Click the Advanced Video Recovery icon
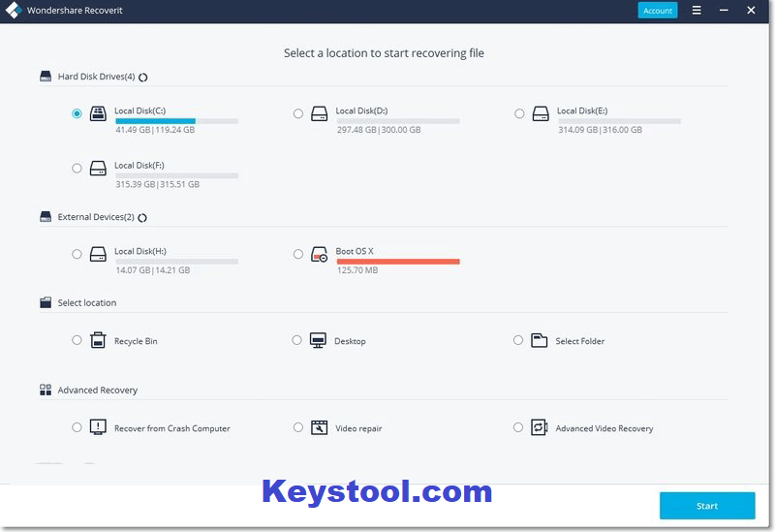775x532 pixels. coord(540,427)
